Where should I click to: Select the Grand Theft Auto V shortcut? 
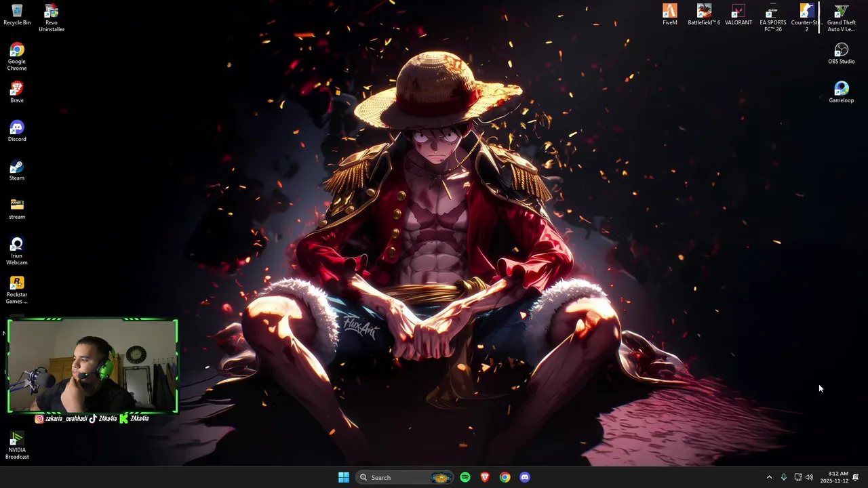coord(842,18)
